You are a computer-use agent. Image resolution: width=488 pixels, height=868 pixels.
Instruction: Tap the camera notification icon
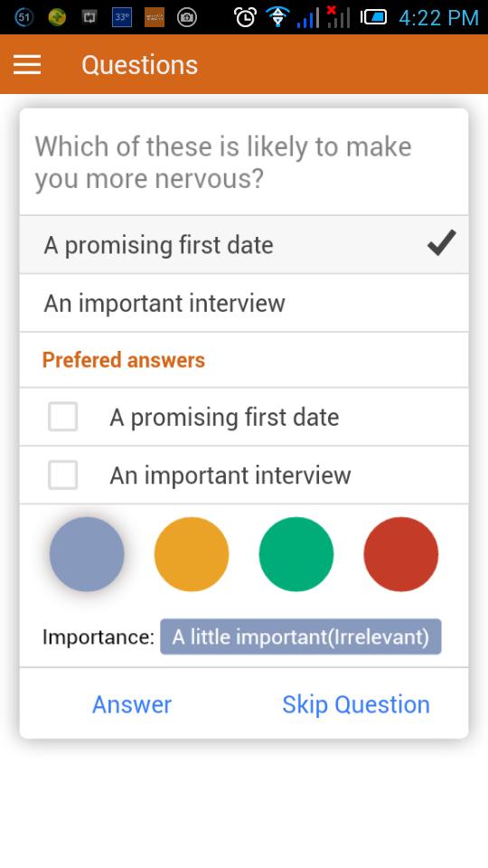click(x=187, y=18)
